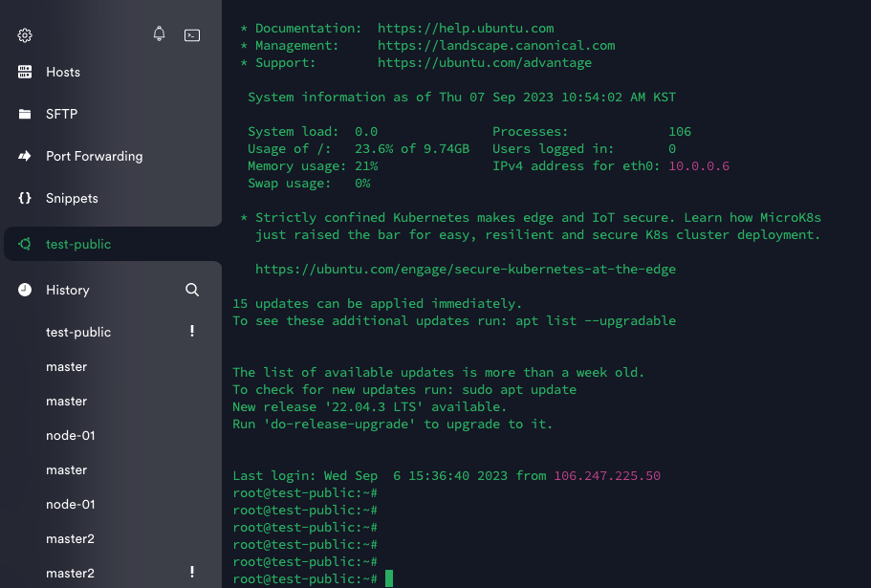The width and height of the screenshot is (871, 588).
Task: Click the eth0 IP address 10.0.0.6
Action: [699, 166]
